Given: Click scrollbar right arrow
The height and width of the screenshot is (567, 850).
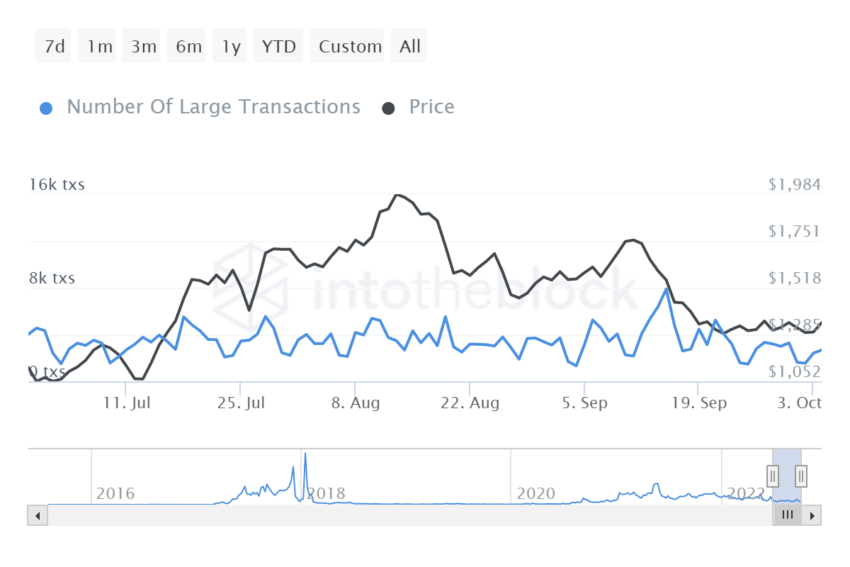Looking at the screenshot, I should 813,516.
